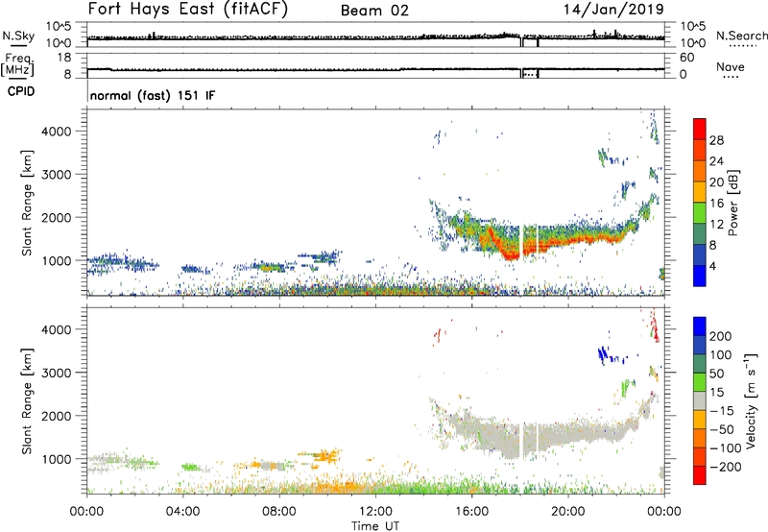Click the 'Time UT' axis label

375,526
